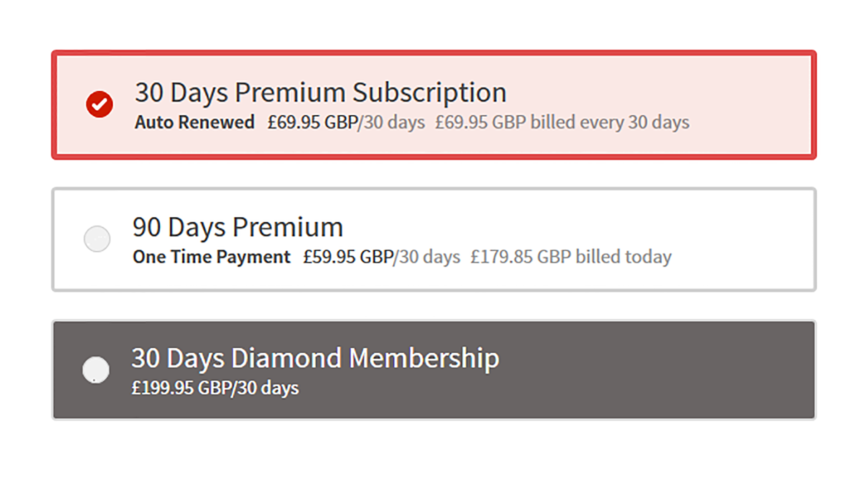Click '£179.85 GBP billed today' text
The height and width of the screenshot is (488, 868).
[571, 256]
